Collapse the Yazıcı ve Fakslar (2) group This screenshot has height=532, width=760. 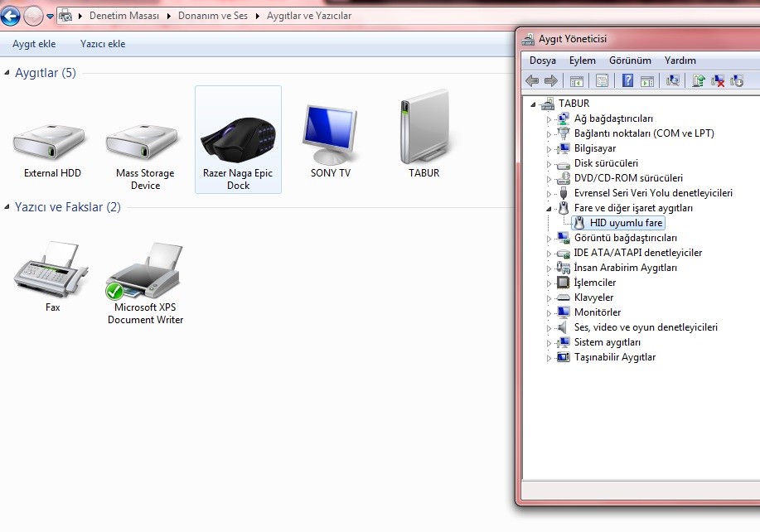tap(7, 207)
